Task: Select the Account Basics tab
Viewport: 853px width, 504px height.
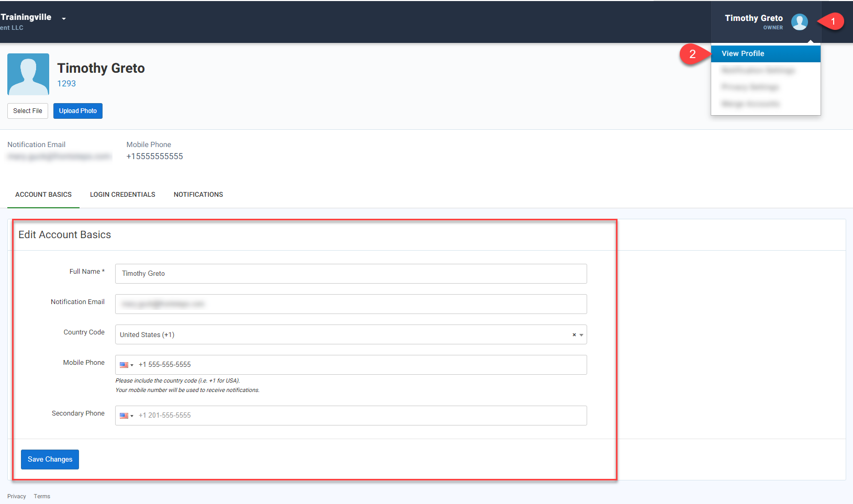Action: click(43, 195)
